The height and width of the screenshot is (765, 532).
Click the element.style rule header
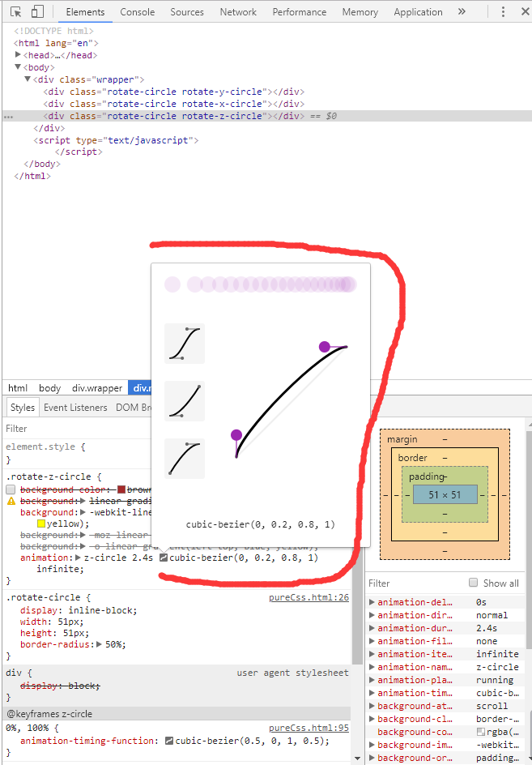coord(45,447)
